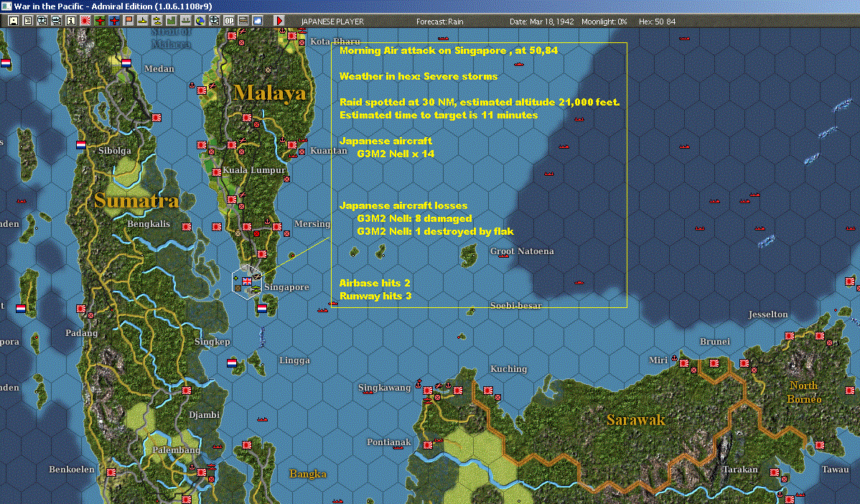Click the cloud weather toolbar icon
This screenshot has height=504, width=860.
click(257, 21)
